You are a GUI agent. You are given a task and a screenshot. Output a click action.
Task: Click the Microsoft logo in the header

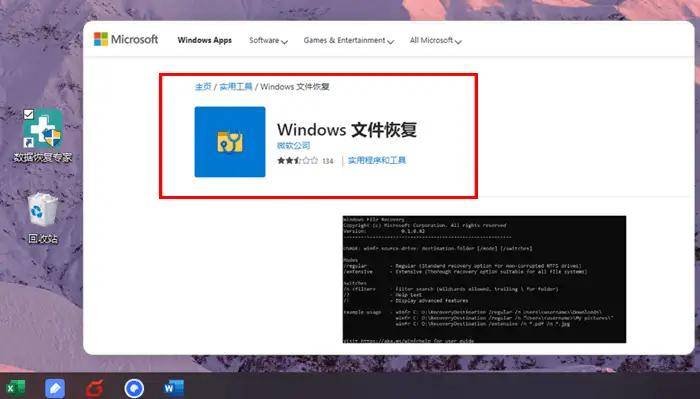126,39
